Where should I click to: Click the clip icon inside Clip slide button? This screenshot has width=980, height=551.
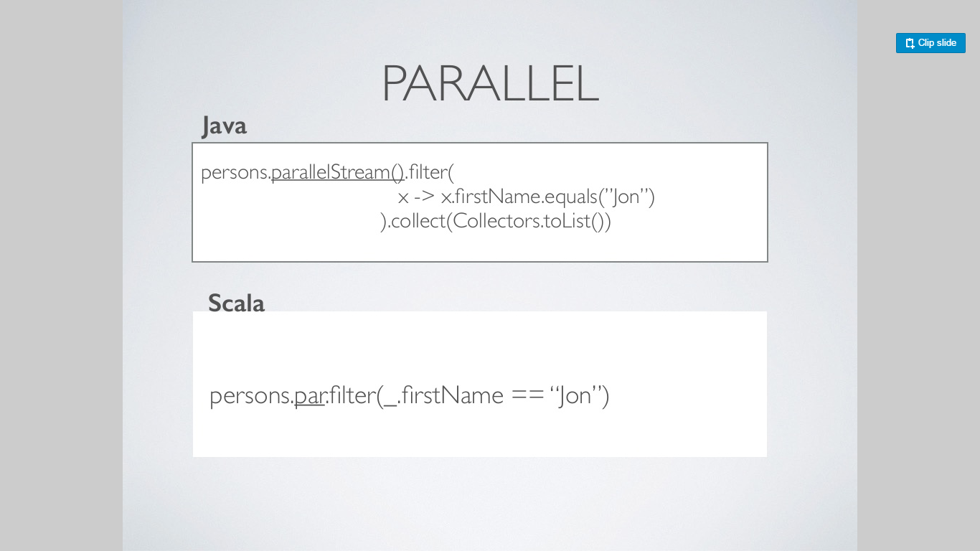[x=910, y=43]
